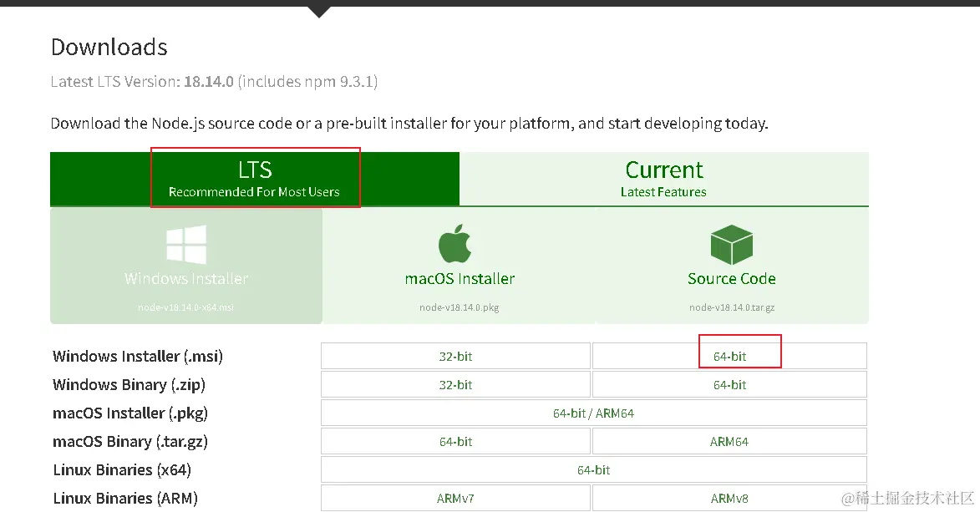The image size is (980, 512).
Task: Download Windows Installer (.msi) 64-bit
Action: [729, 357]
